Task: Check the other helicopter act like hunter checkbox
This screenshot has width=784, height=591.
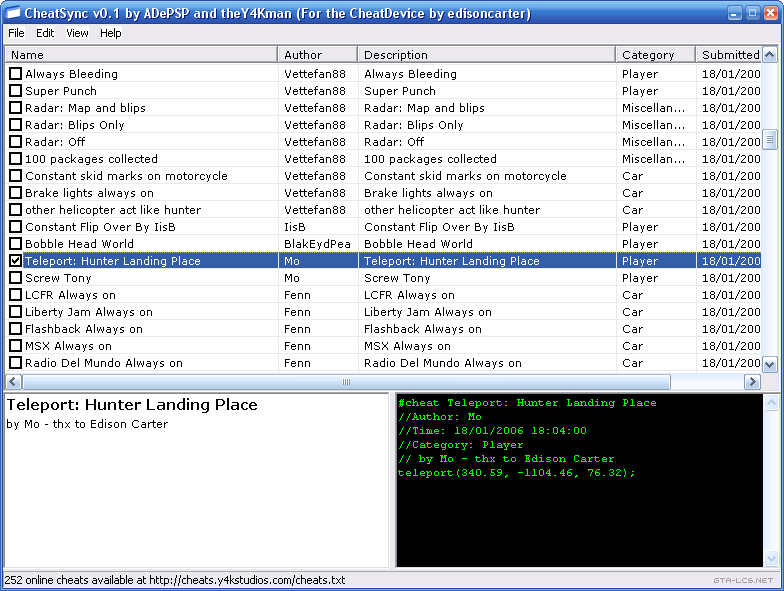Action: (16, 210)
